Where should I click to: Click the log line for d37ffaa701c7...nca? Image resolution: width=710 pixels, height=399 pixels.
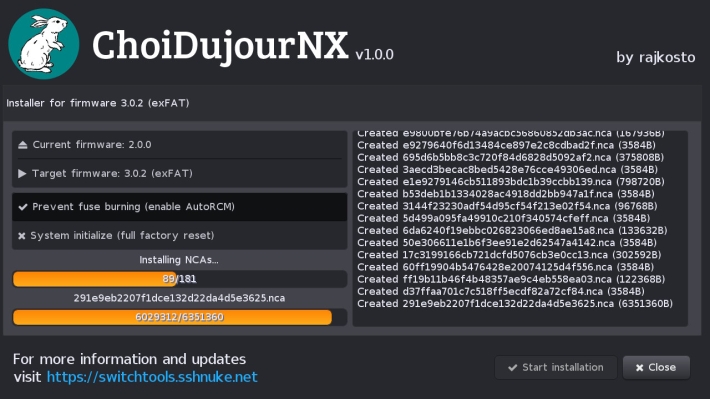tap(501, 292)
